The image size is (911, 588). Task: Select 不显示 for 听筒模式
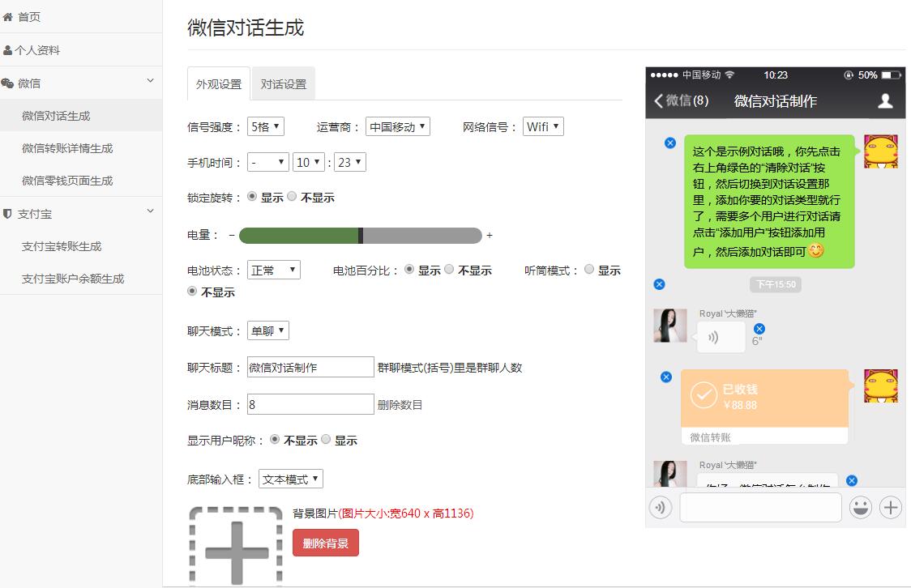point(192,291)
